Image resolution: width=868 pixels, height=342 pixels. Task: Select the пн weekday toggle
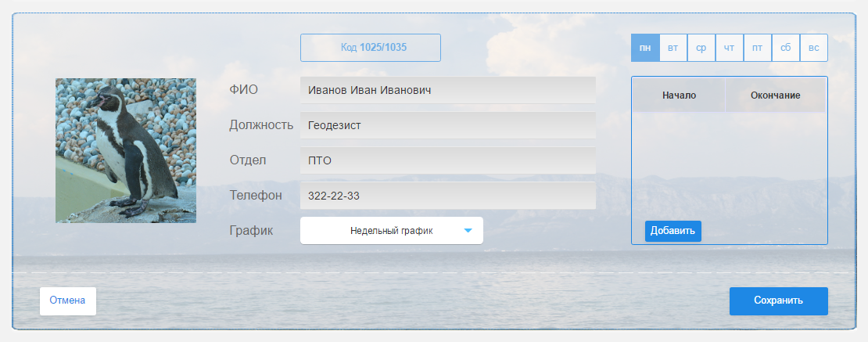pyautogui.click(x=645, y=48)
